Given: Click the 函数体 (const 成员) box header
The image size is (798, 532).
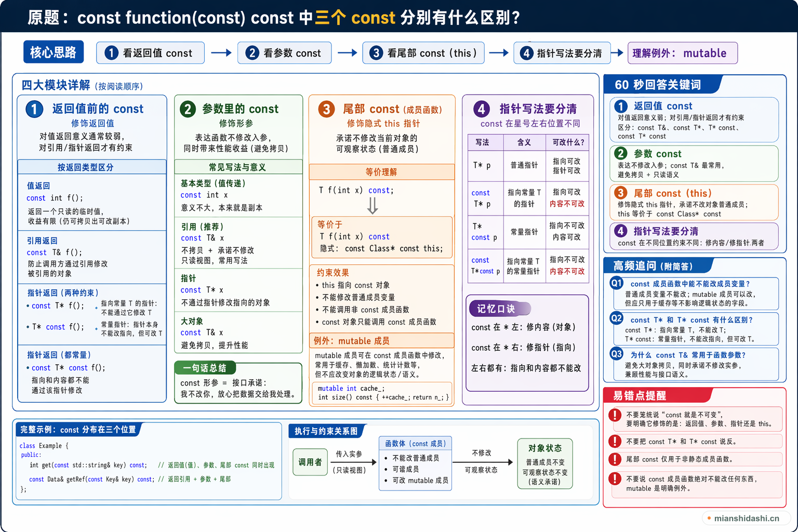Looking at the screenshot, I should pos(416,443).
